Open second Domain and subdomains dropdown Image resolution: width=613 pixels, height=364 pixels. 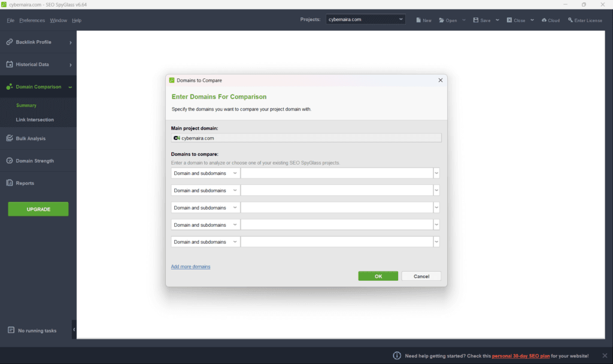(205, 190)
